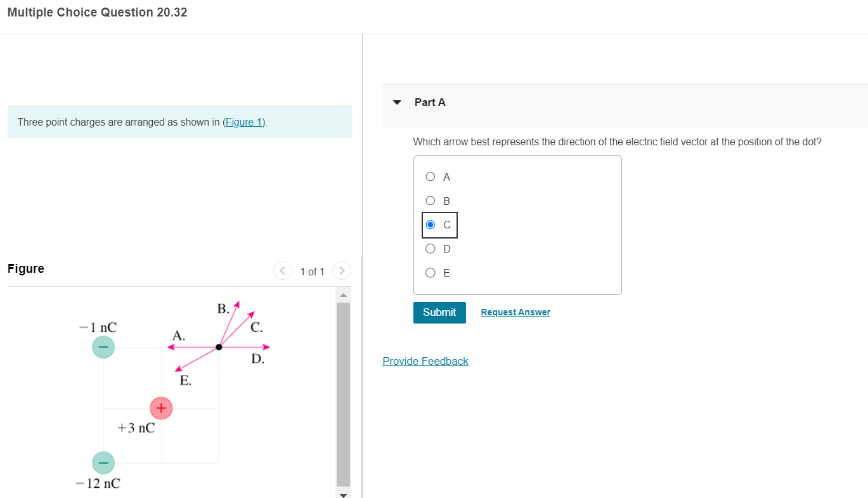This screenshot has width=868, height=498.
Task: Select answer option A
Action: pyautogui.click(x=430, y=176)
